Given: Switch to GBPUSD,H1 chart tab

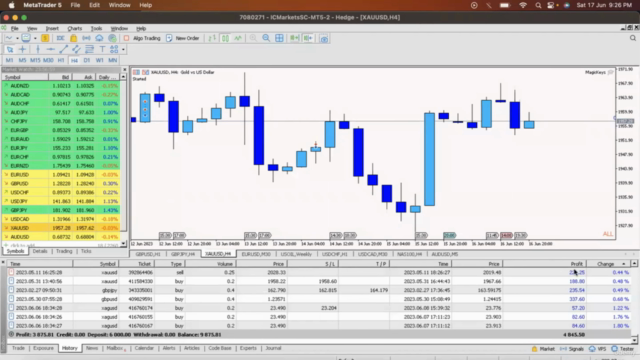Looking at the screenshot, I should click(x=148, y=254).
